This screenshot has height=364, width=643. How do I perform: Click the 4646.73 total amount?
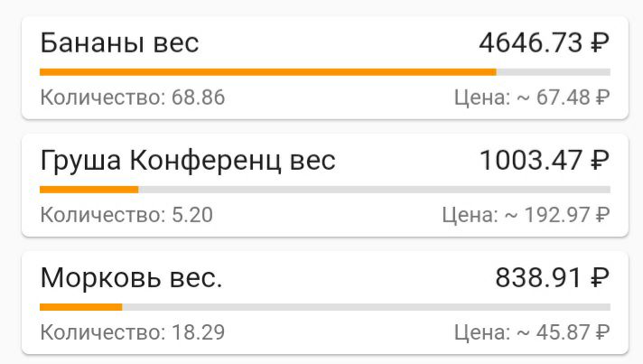pyautogui.click(x=530, y=42)
